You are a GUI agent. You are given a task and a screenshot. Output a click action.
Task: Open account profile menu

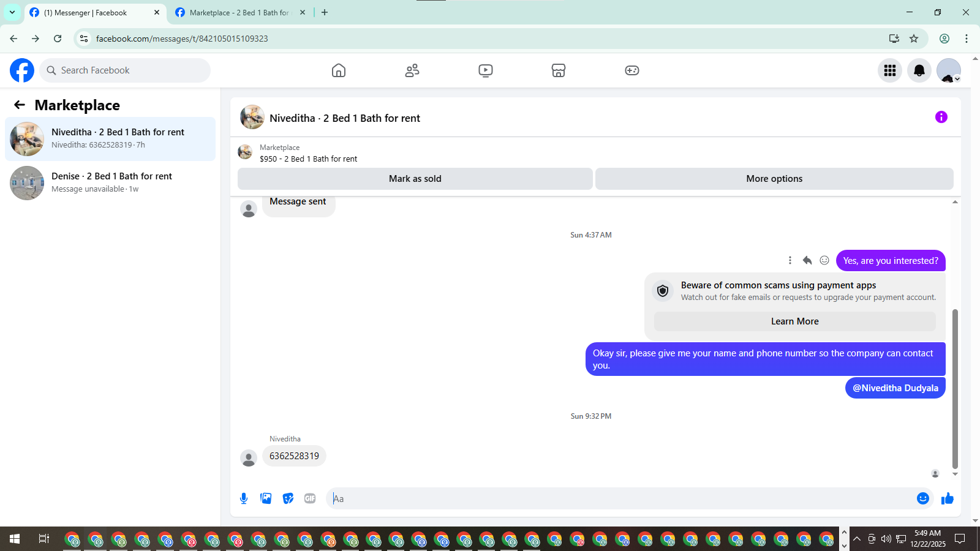[x=949, y=70]
